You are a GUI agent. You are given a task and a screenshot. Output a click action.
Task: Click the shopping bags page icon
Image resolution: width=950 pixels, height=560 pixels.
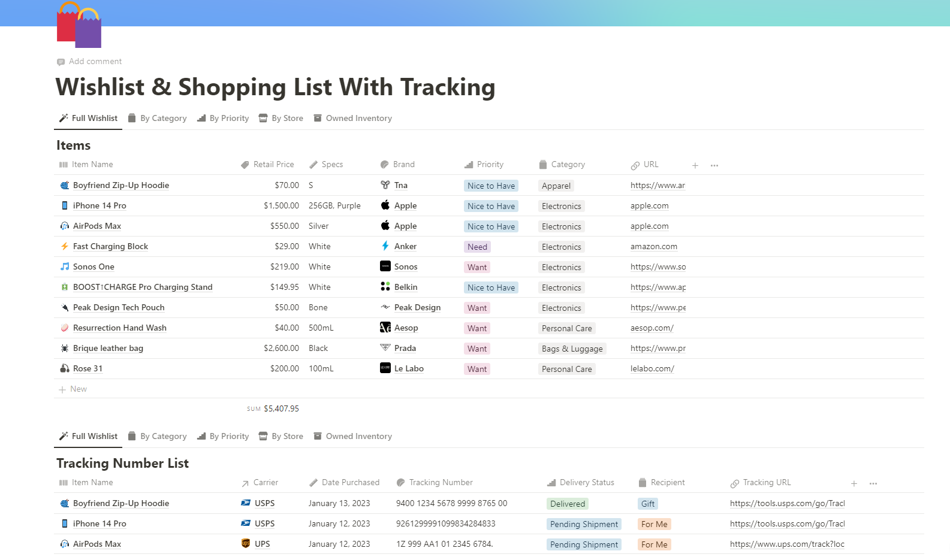(79, 25)
